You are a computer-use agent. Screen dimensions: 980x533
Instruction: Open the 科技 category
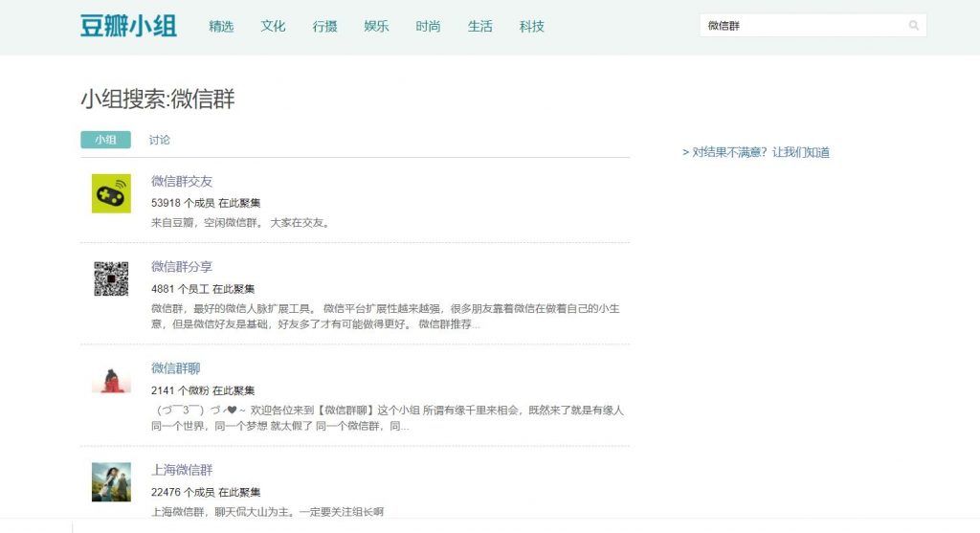(x=532, y=26)
